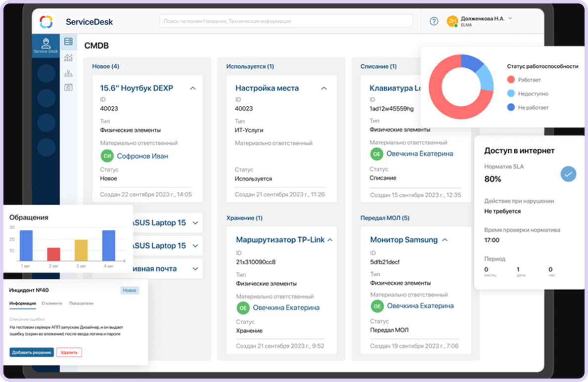Click the top search input field
Viewport: 588px width, 382px height.
point(286,21)
